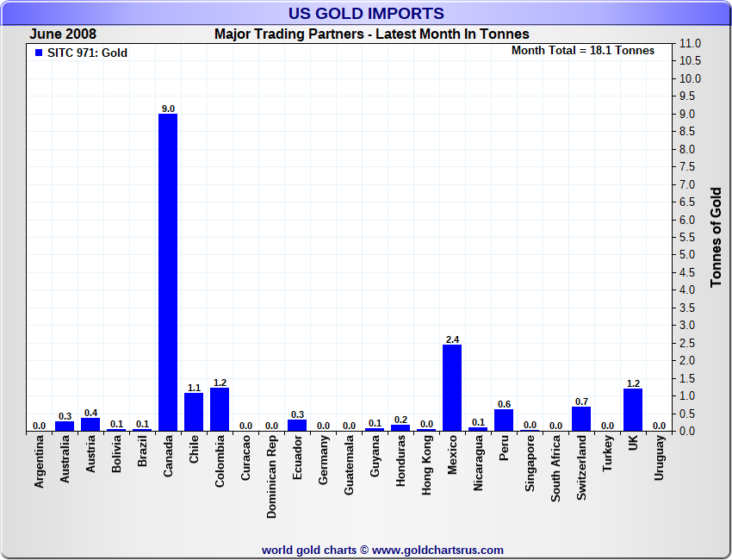Click the Australia bar labeled 0.3

point(65,426)
